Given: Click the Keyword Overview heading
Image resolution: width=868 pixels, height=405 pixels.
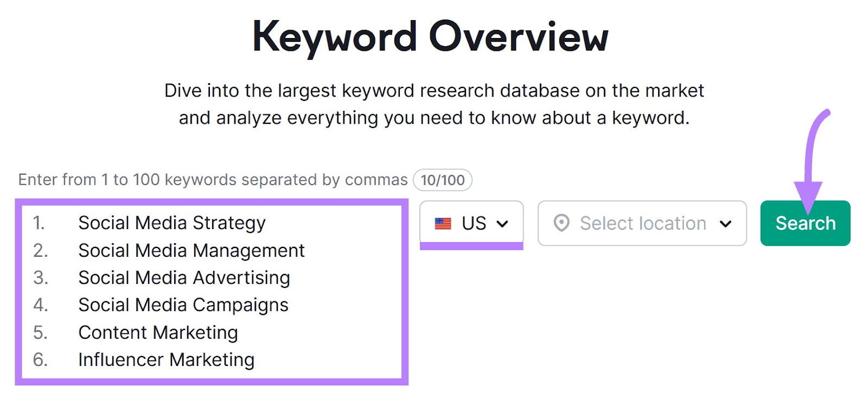Looking at the screenshot, I should [x=431, y=37].
